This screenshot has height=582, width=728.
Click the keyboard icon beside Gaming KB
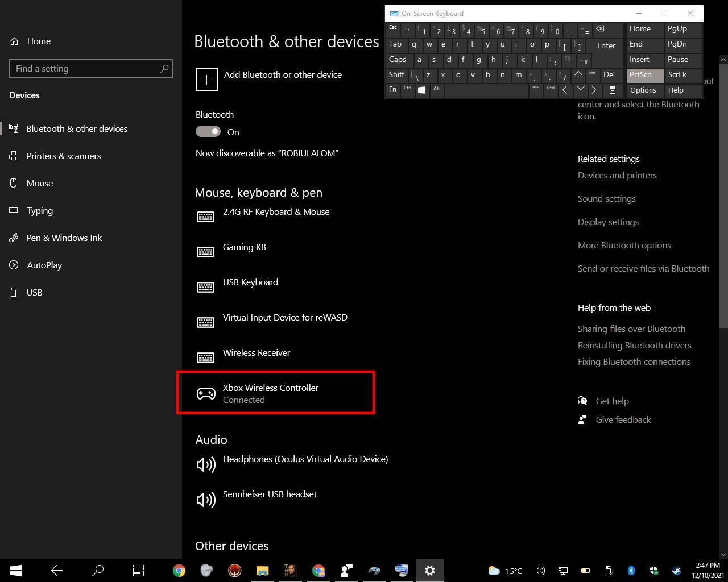click(x=205, y=252)
